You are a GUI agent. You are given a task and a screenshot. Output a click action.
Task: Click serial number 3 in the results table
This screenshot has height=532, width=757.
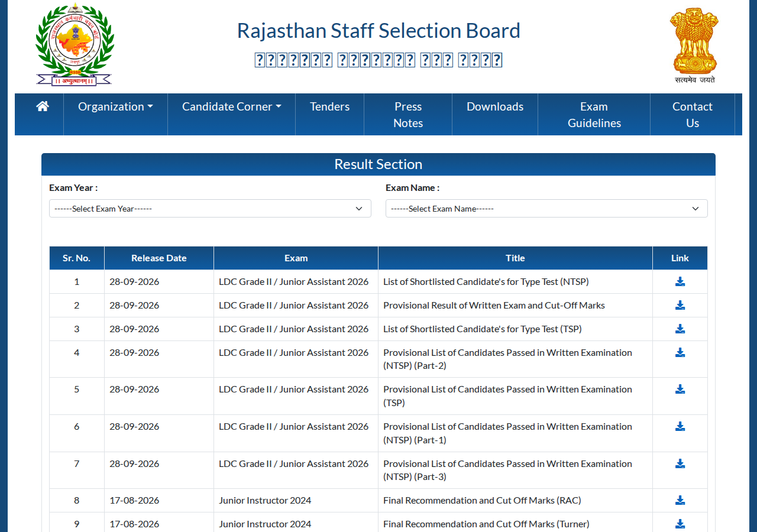click(77, 329)
